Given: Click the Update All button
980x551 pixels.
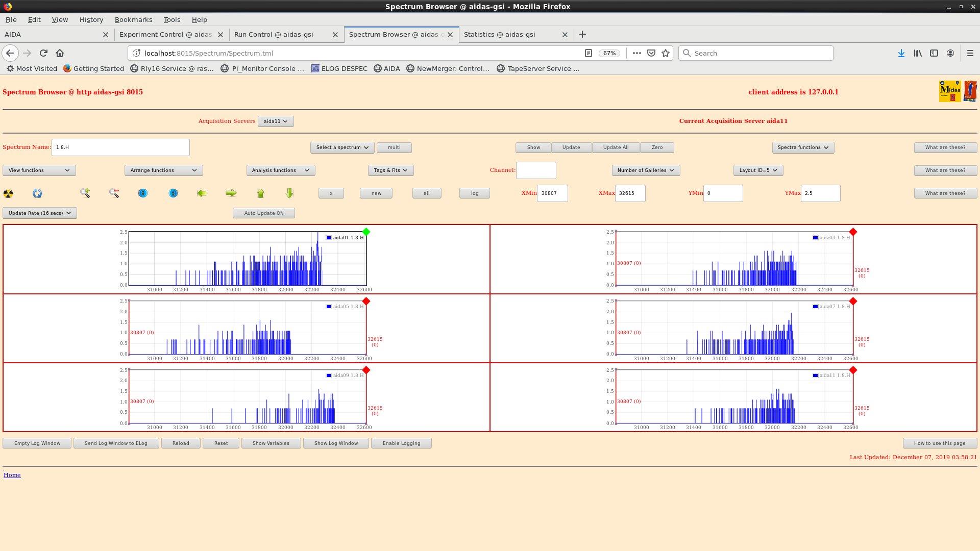Looking at the screenshot, I should point(616,147).
